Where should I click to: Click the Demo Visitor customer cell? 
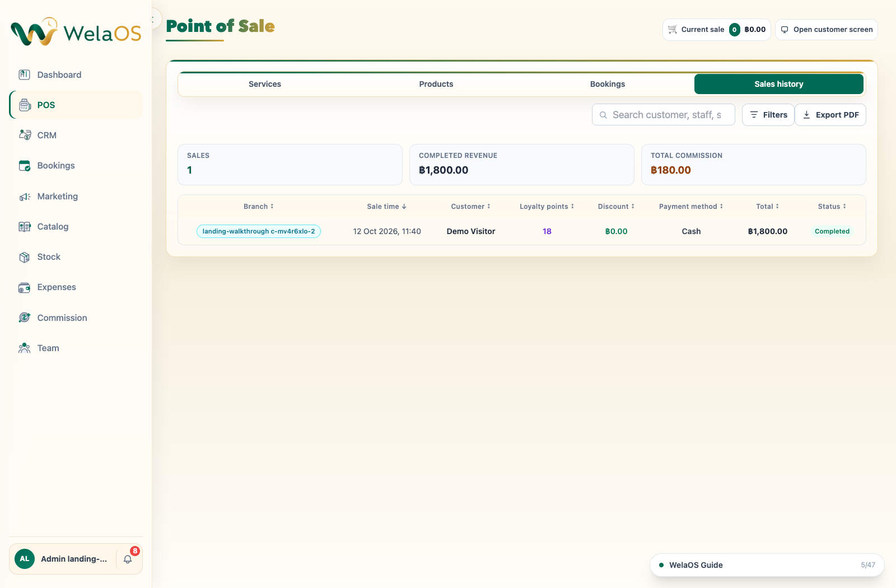(471, 231)
